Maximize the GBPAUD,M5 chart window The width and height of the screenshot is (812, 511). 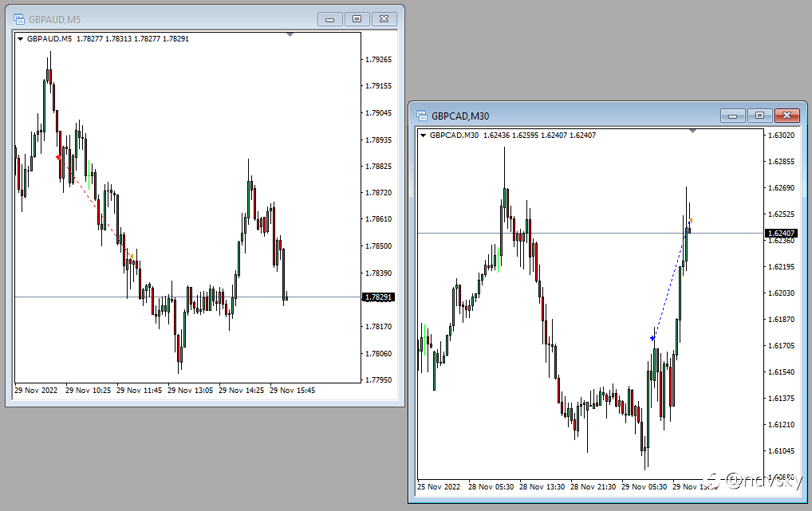pos(357,19)
